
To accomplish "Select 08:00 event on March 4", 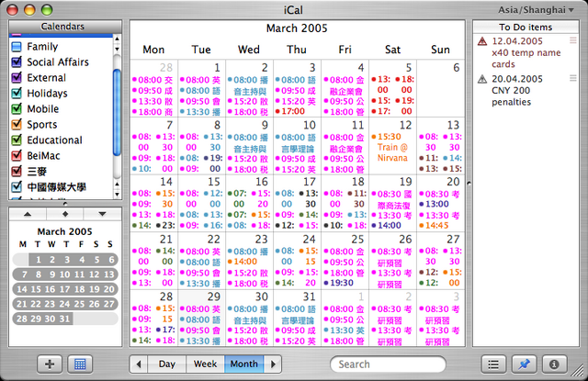I will click(345, 85).
